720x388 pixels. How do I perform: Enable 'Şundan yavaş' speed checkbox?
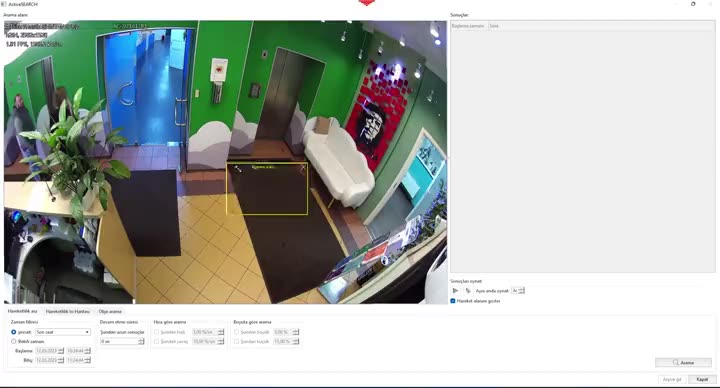157,342
